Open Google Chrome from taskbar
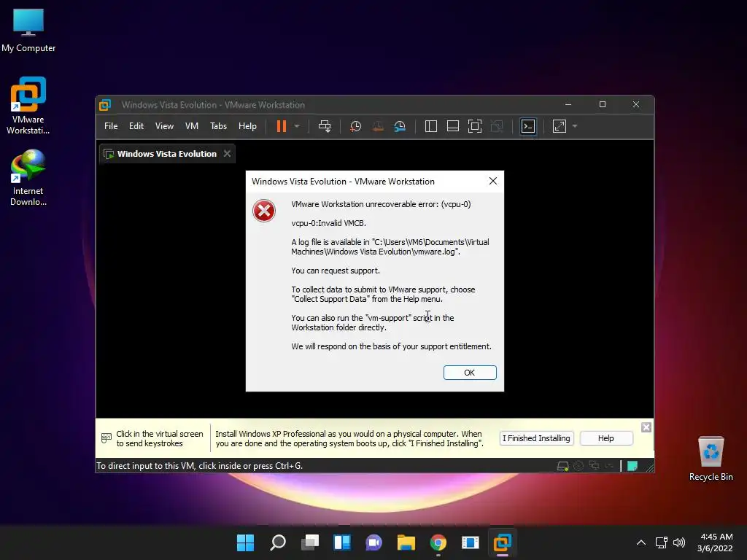The height and width of the screenshot is (560, 747). click(438, 542)
